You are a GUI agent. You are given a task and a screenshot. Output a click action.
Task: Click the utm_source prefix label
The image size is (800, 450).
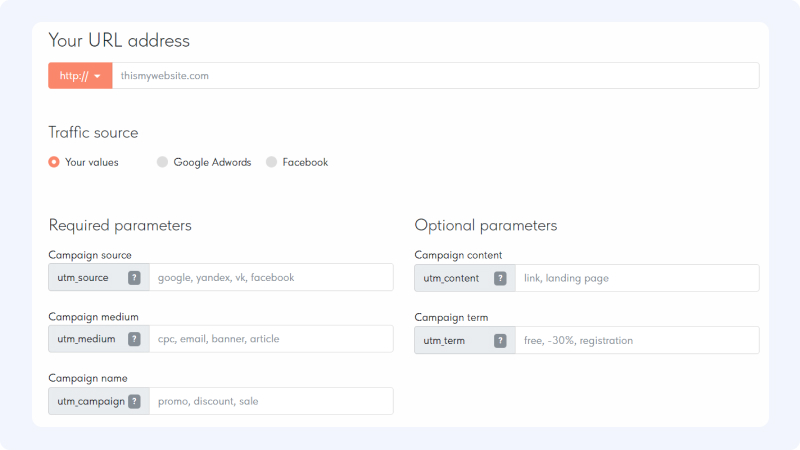(83, 278)
